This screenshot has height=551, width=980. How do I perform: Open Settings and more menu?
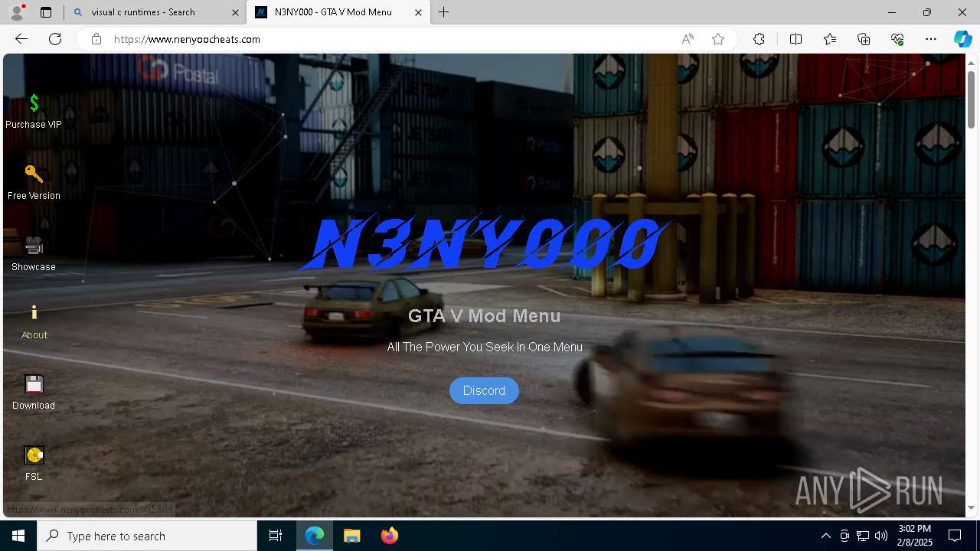point(931,39)
